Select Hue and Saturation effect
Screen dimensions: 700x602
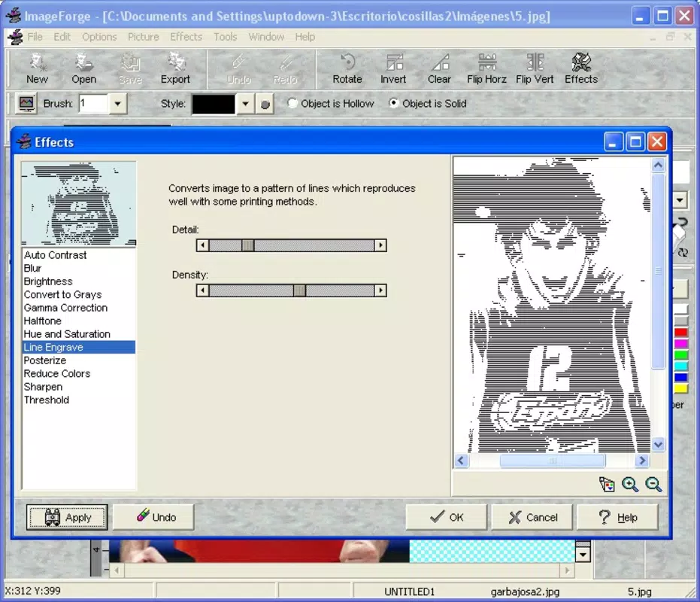pyautogui.click(x=78, y=334)
